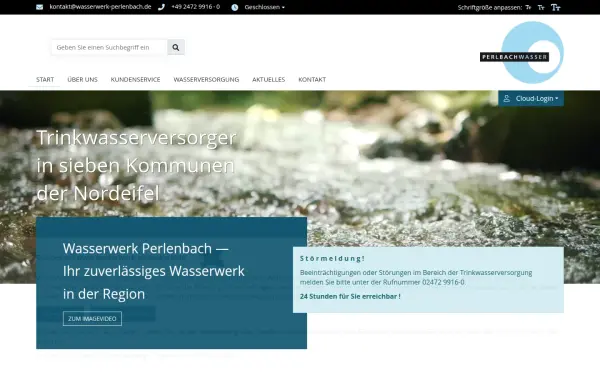Viewport: 600px width, 375px height.
Task: Click the Perlbachwasser logo
Action: pyautogui.click(x=522, y=53)
